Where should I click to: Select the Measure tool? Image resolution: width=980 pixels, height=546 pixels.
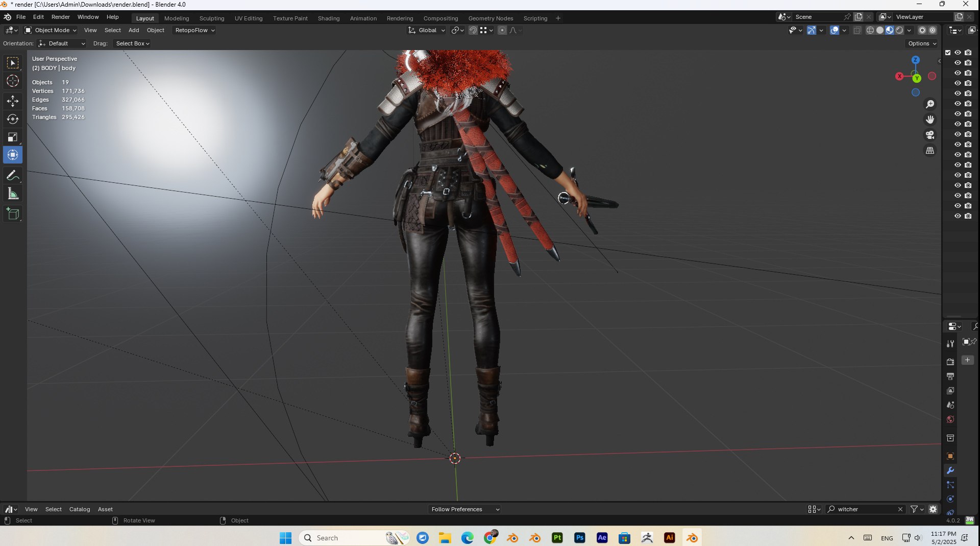pyautogui.click(x=13, y=194)
